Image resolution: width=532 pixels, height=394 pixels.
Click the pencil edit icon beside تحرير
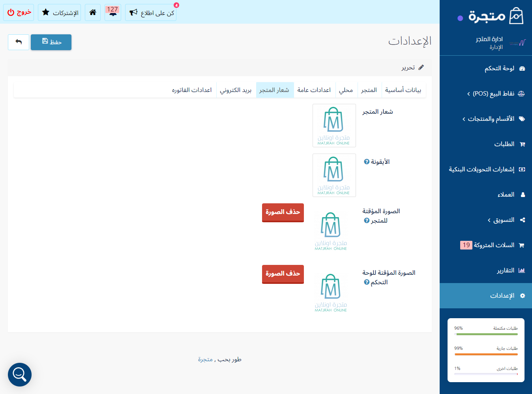[x=421, y=68]
